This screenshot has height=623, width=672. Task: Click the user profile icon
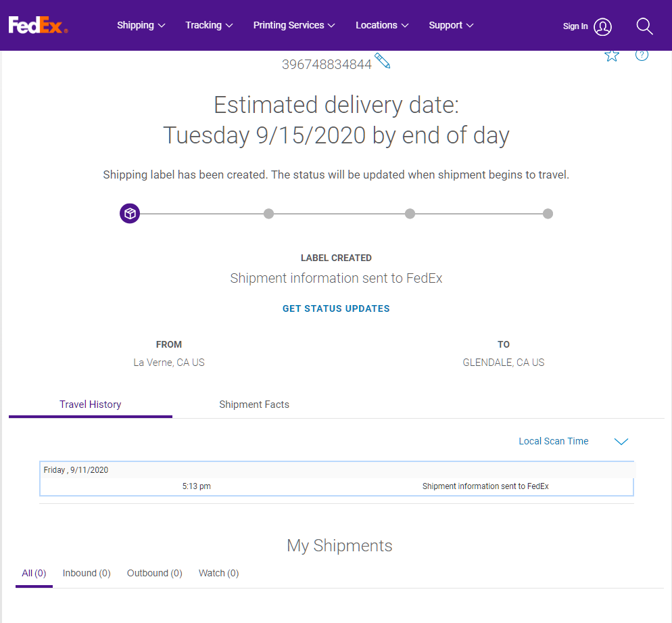pyautogui.click(x=602, y=26)
